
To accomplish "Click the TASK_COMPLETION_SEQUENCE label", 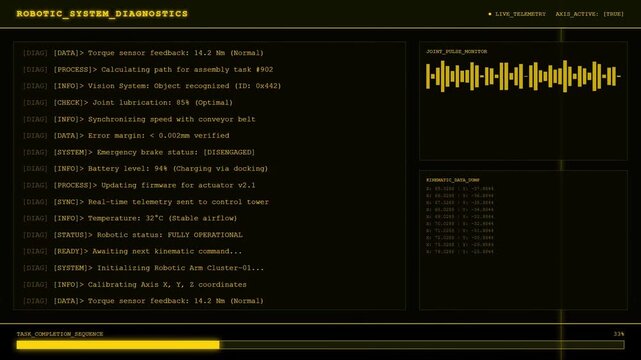I will pyautogui.click(x=60, y=334).
